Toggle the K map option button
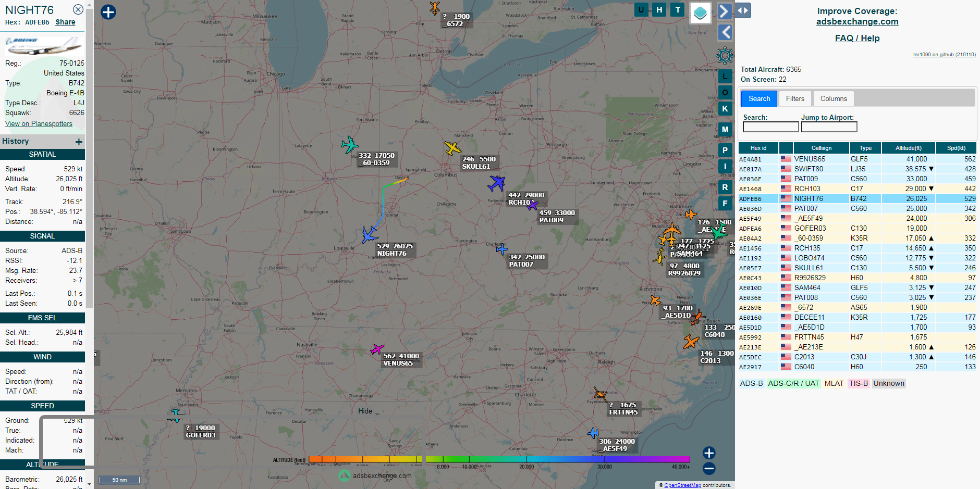 click(x=725, y=108)
